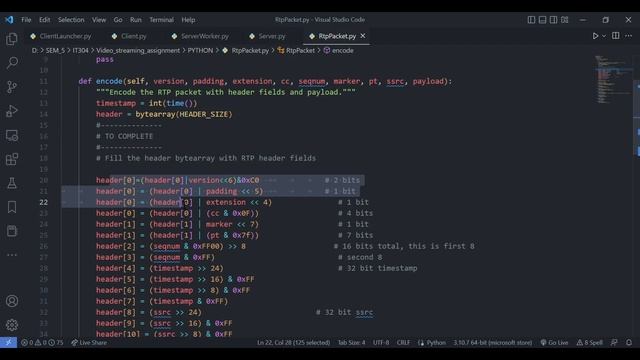Click Go Live in status bar
The height and width of the screenshot is (360, 640).
[x=554, y=342]
